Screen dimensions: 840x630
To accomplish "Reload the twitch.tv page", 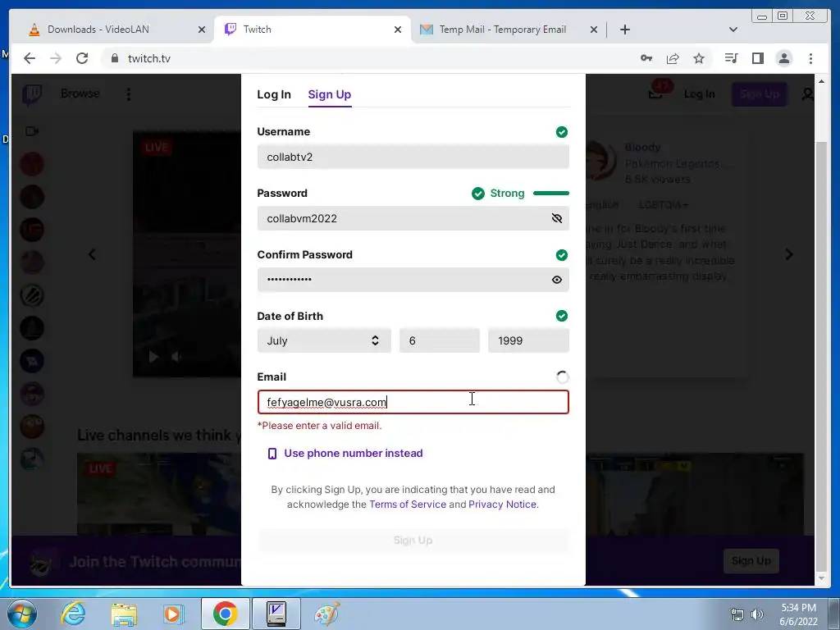I will coord(82,58).
